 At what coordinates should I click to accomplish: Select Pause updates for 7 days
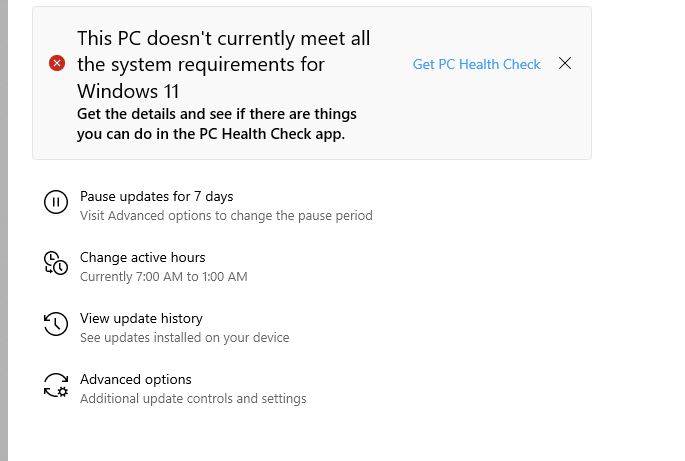(156, 196)
